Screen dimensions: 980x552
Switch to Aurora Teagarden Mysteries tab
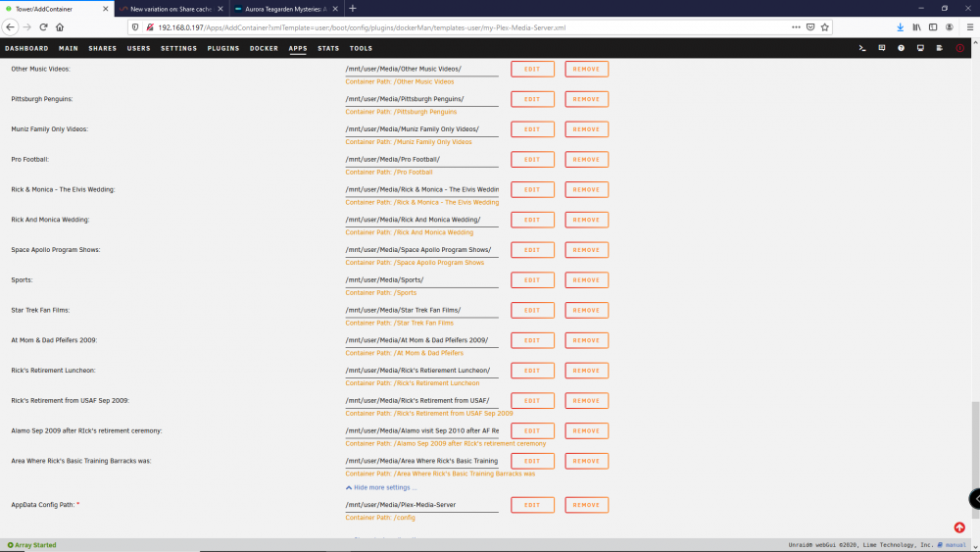285,9
